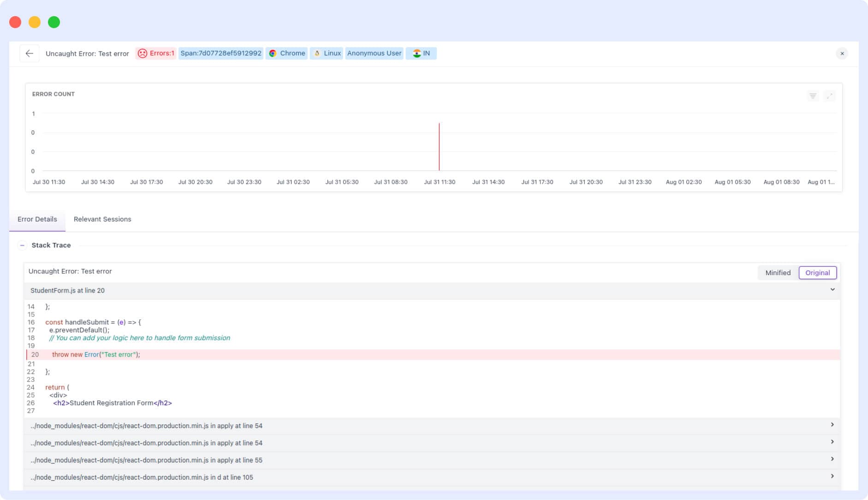The height and width of the screenshot is (500, 868).
Task: Click the back arrow beside the error title
Action: 30,53
